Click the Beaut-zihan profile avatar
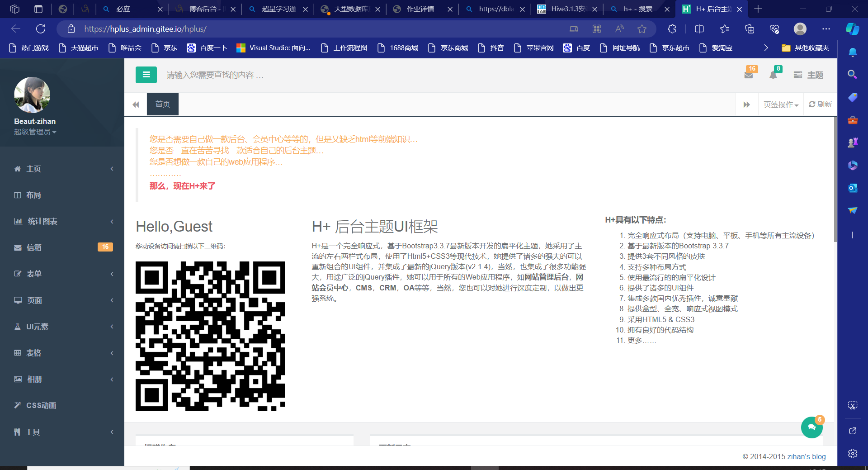Image resolution: width=868 pixels, height=470 pixels. 32,95
